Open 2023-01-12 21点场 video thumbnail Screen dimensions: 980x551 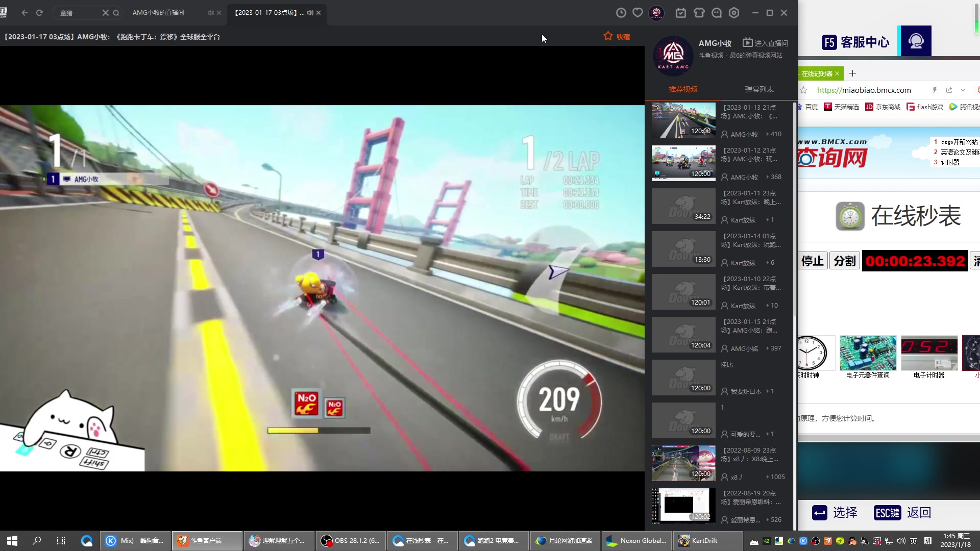[683, 163]
